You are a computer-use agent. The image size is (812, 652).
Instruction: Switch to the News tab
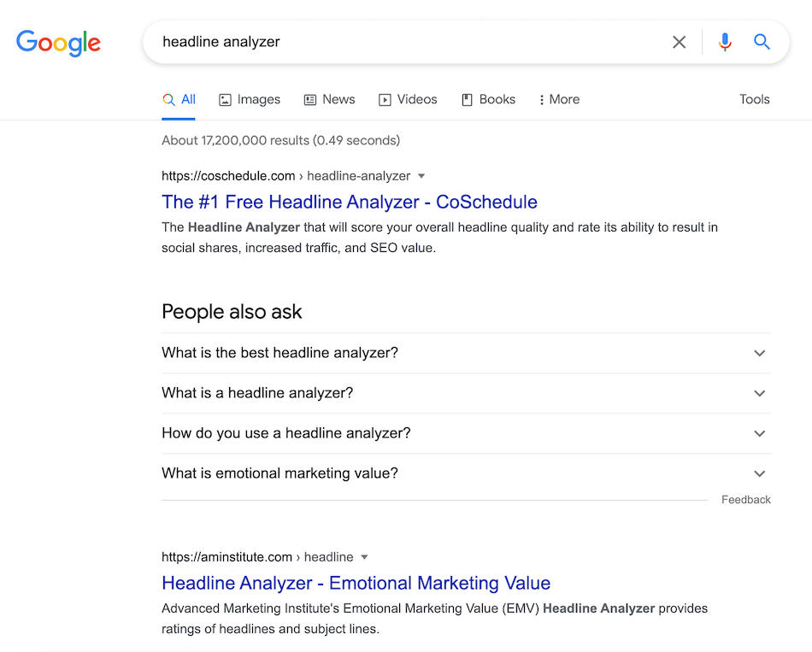point(329,99)
